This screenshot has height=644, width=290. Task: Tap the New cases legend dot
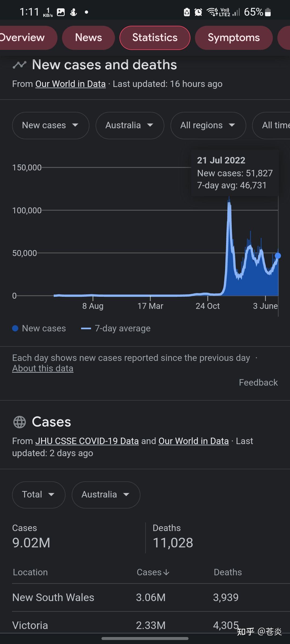click(15, 328)
